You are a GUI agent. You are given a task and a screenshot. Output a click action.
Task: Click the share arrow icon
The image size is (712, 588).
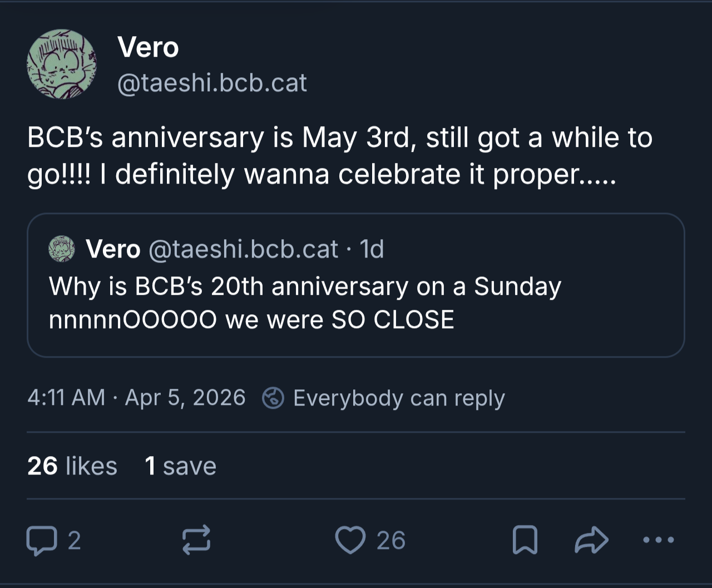tap(591, 540)
